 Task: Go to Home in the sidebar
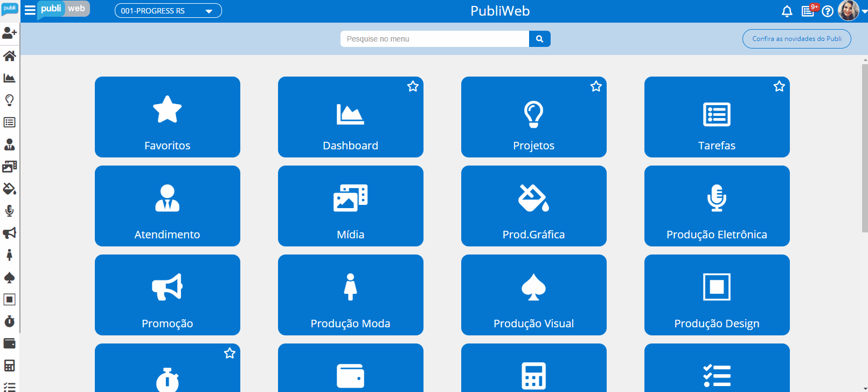coord(10,56)
